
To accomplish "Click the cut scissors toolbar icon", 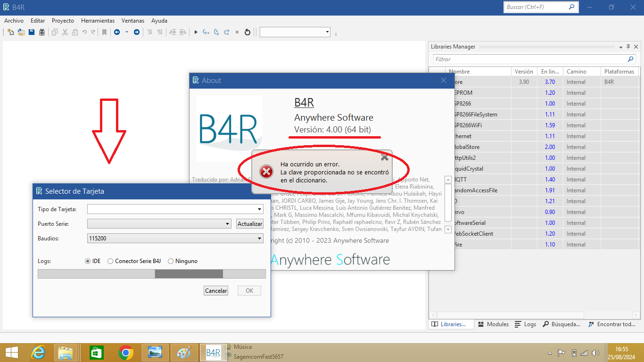I will 65,32.
